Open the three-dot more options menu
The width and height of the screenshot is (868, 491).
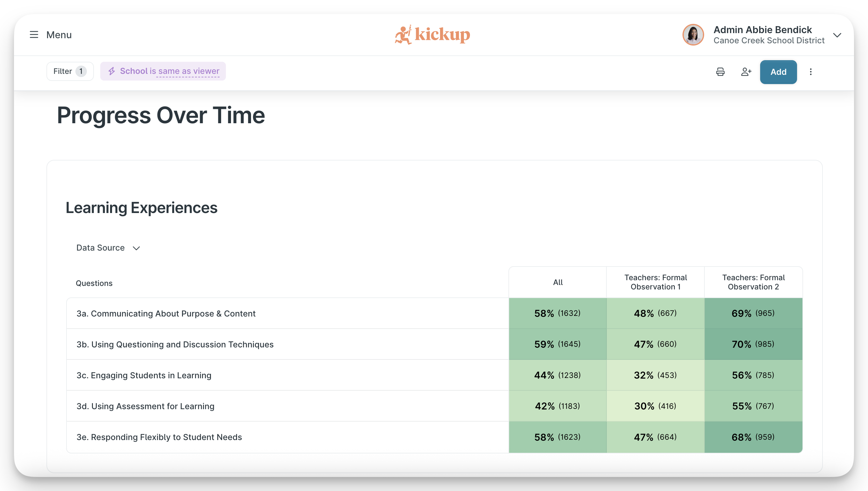810,72
